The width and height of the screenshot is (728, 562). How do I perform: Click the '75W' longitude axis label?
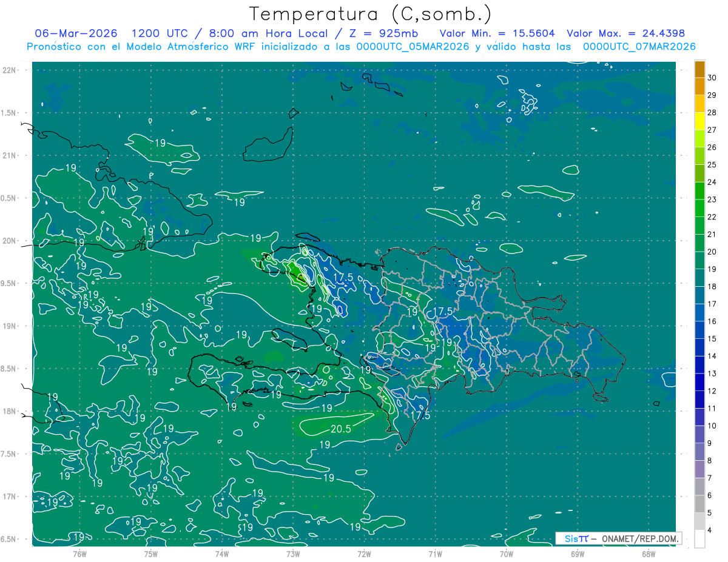point(151,554)
